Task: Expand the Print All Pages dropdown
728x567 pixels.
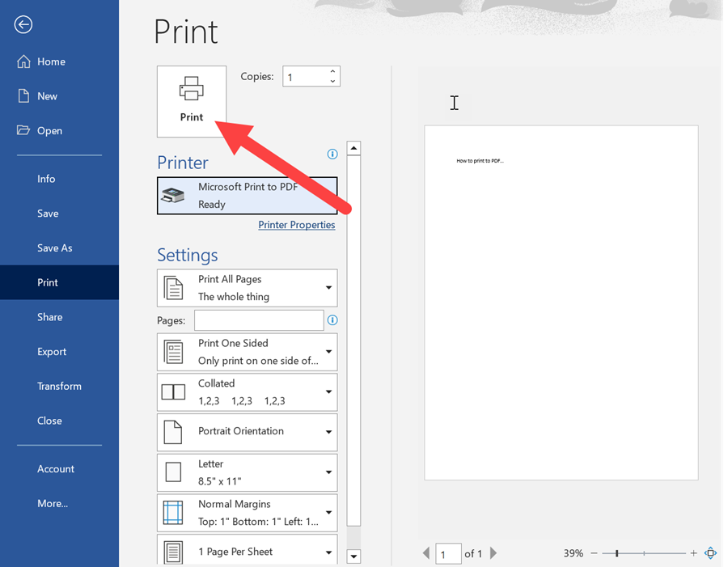Action: click(247, 288)
